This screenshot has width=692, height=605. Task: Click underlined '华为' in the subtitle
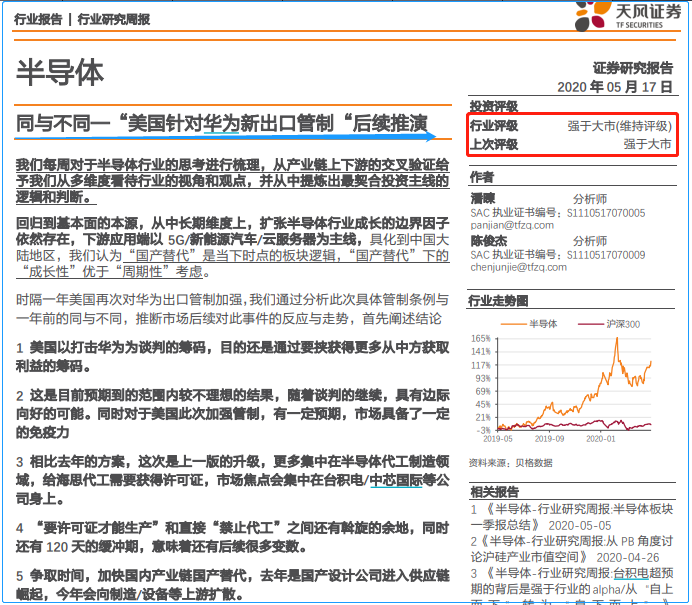[221, 123]
